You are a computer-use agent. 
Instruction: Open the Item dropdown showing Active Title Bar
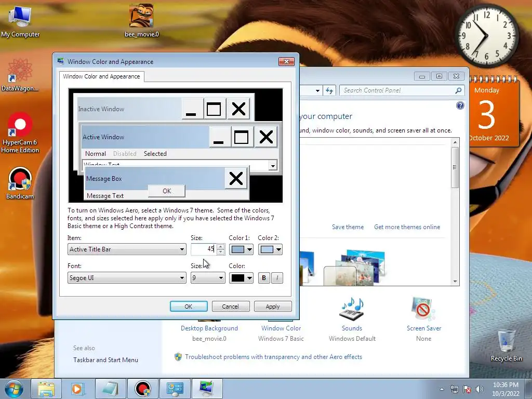point(127,249)
